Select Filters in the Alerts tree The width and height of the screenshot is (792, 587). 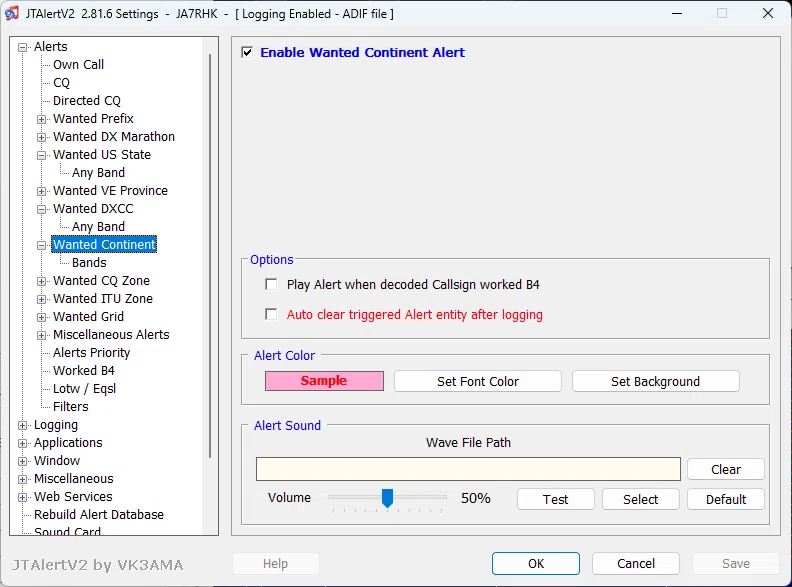point(70,407)
